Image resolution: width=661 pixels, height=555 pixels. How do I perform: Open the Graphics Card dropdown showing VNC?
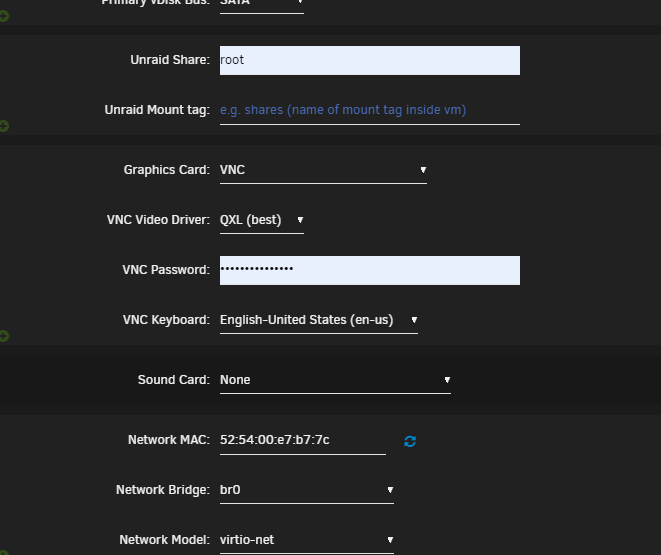[x=323, y=170]
